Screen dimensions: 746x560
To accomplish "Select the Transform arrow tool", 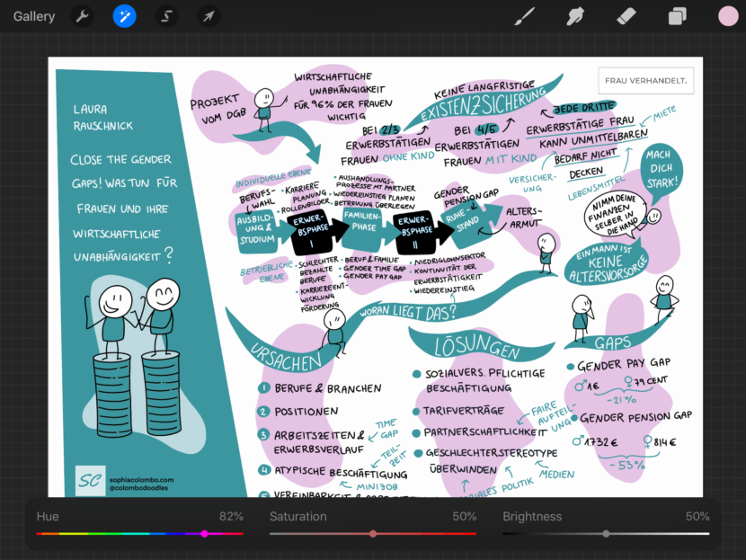I will point(209,16).
